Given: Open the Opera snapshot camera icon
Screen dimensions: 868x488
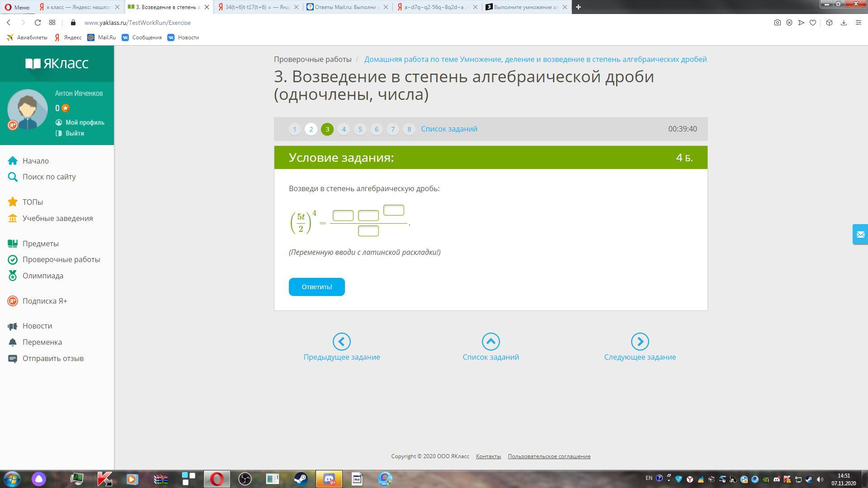Looking at the screenshot, I should (x=777, y=23).
